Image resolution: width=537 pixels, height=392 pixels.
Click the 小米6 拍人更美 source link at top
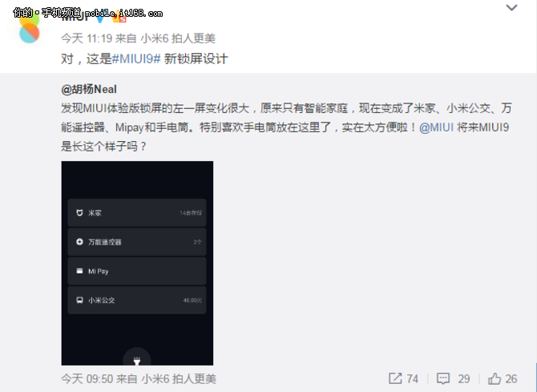(x=178, y=38)
